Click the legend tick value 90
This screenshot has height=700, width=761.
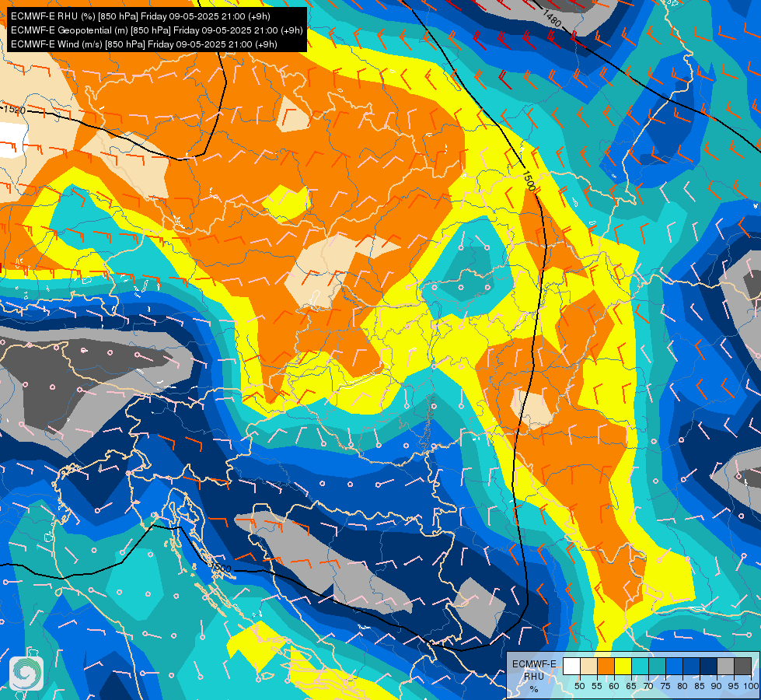pos(717,686)
